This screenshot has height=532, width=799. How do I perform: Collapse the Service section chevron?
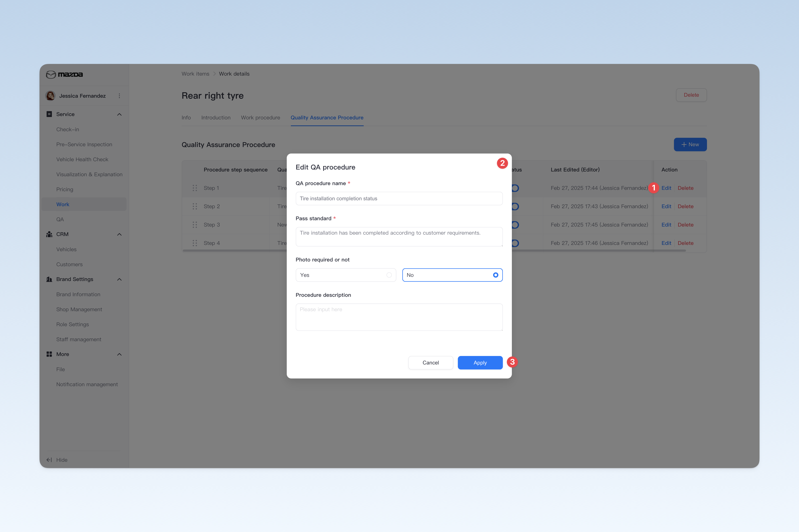119,114
